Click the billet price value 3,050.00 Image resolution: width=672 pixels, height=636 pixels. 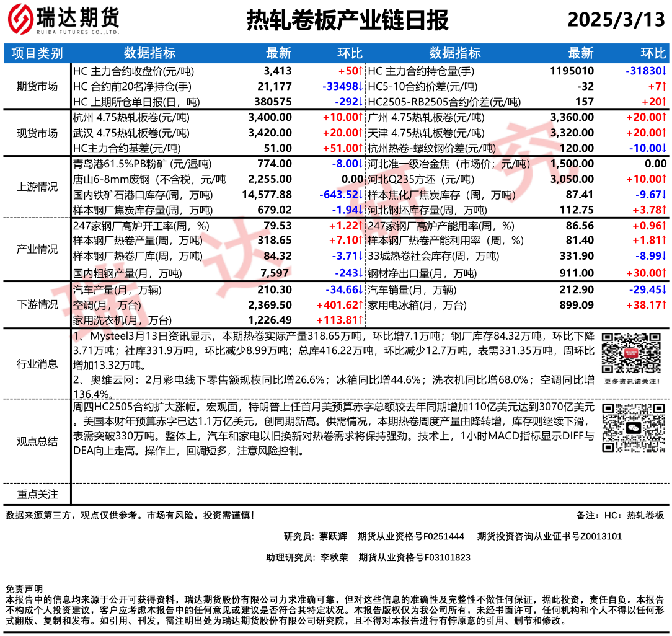(572, 180)
